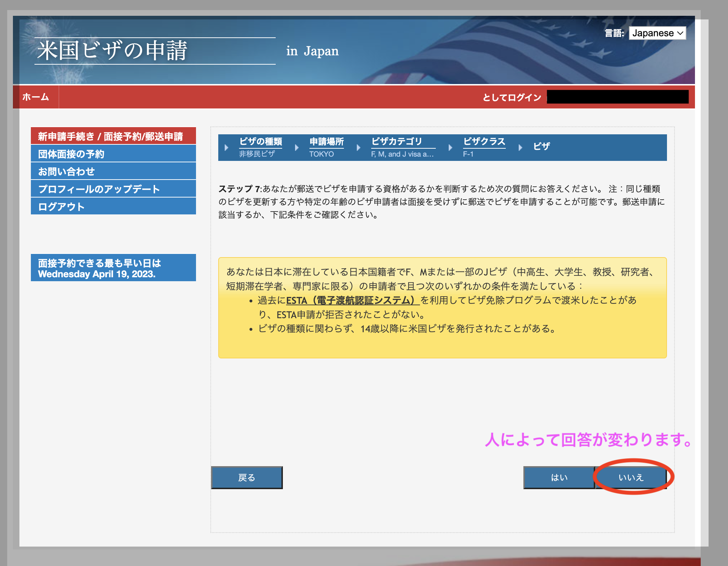Click the ホーム menu item
Image resolution: width=728 pixels, height=566 pixels.
coord(36,97)
